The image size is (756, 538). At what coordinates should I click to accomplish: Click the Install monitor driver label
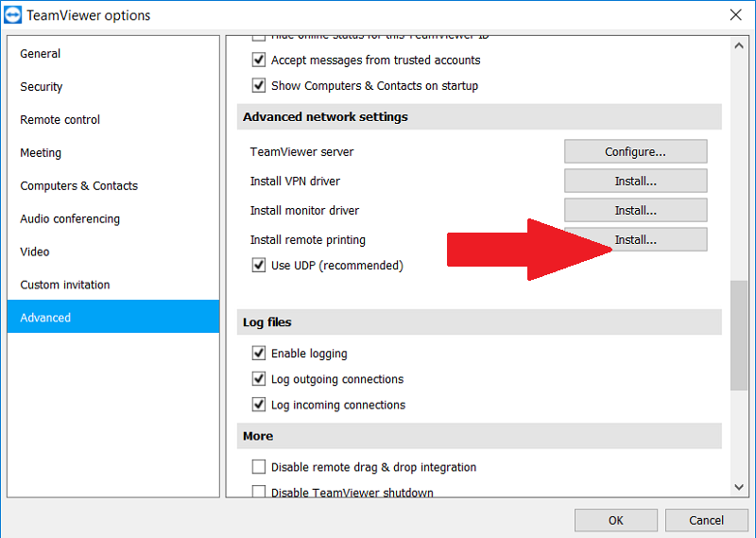click(x=304, y=210)
